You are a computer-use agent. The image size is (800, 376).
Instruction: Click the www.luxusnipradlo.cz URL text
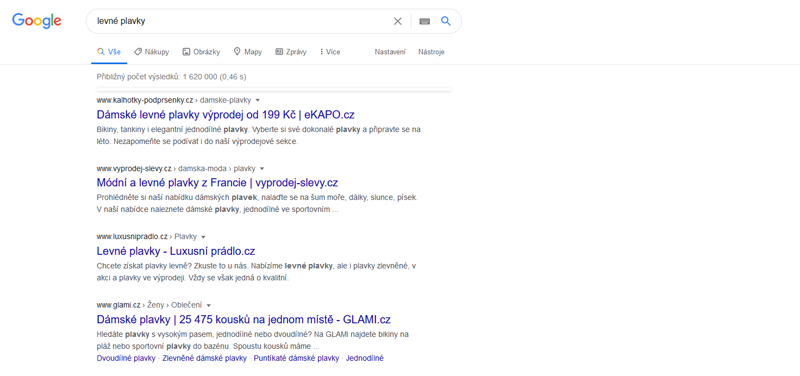pos(132,237)
